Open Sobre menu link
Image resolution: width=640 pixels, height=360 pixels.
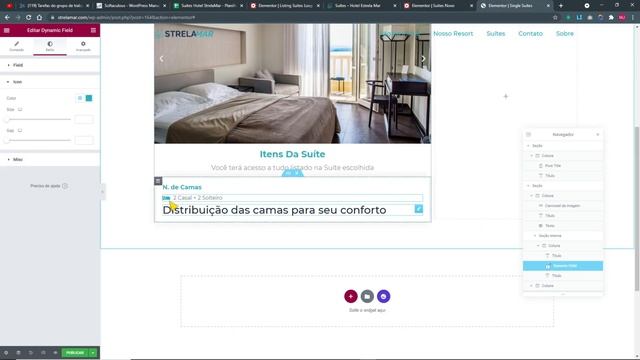coord(564,33)
